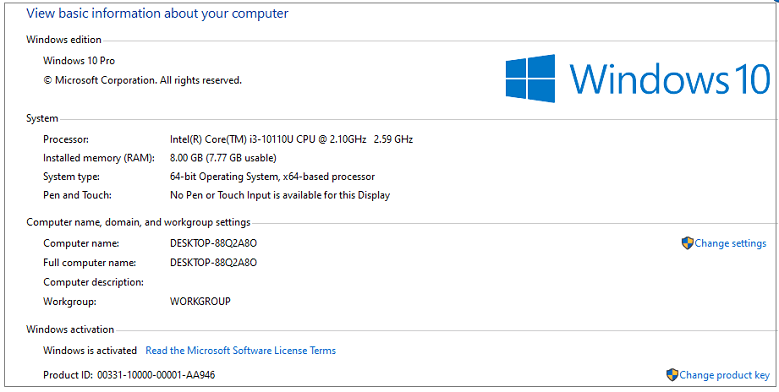Click the Product ID number text
The width and height of the screenshot is (779, 392).
click(x=156, y=375)
